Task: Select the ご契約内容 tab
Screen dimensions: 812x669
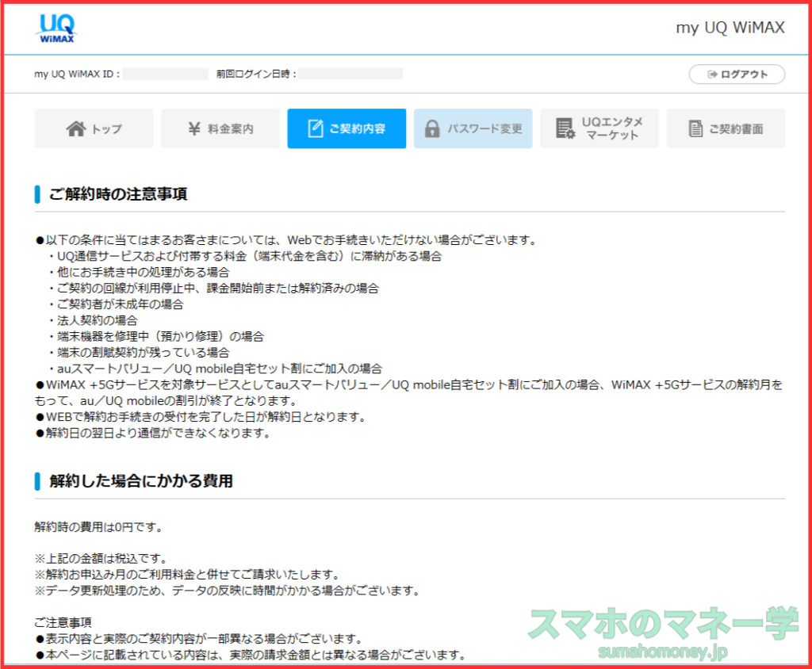Action: [x=347, y=128]
